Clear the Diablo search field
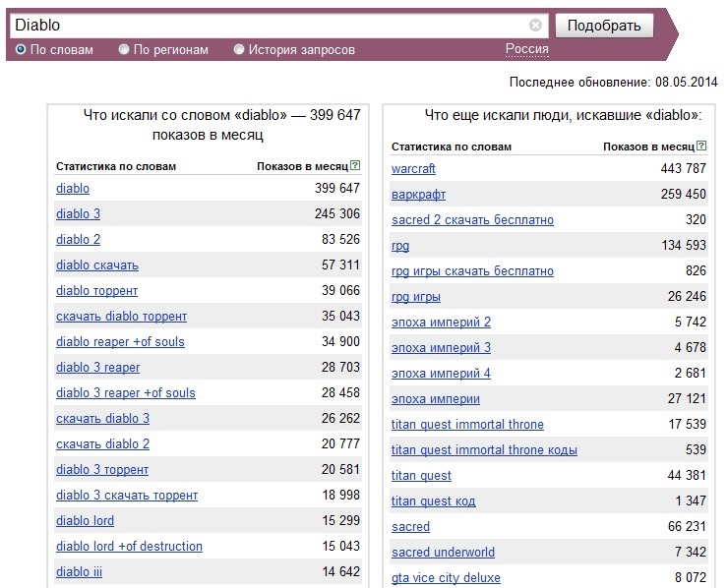 tap(535, 25)
